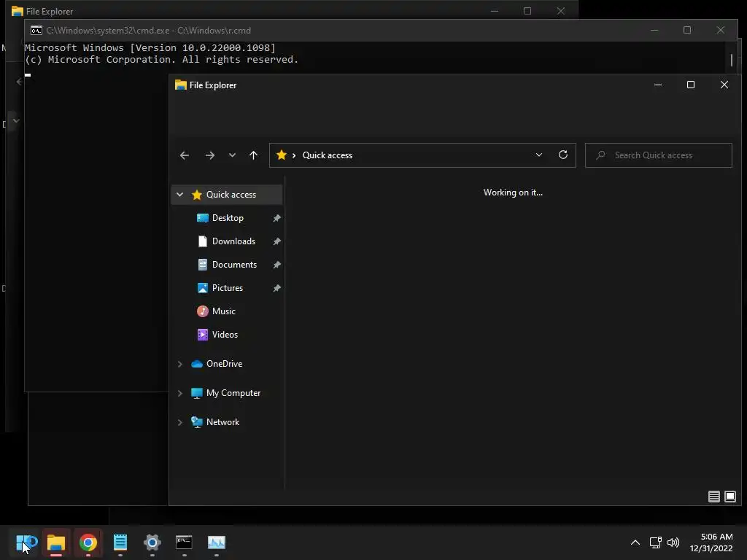Open Videos in the navigation pane
Screen dimensions: 747x560
[x=225, y=334]
